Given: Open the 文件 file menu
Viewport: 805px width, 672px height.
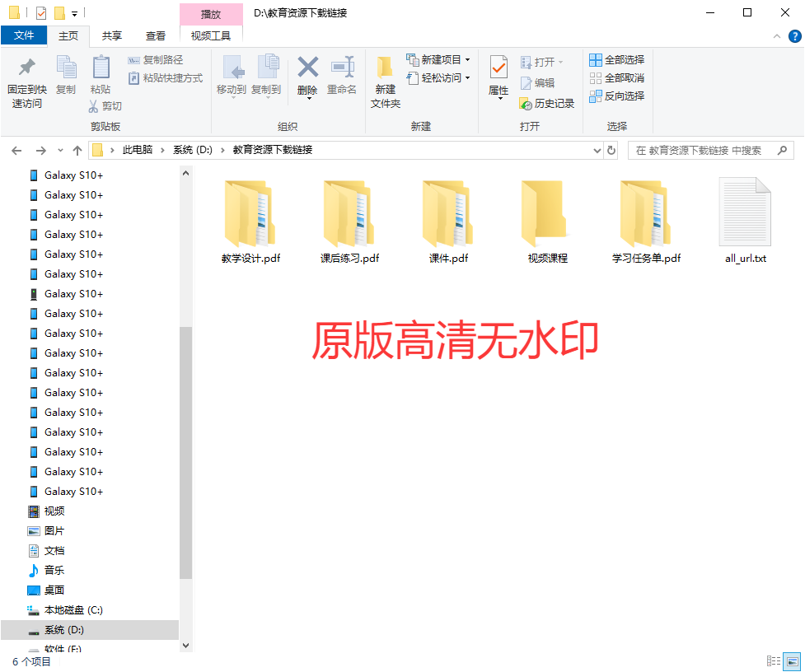Looking at the screenshot, I should (x=24, y=35).
